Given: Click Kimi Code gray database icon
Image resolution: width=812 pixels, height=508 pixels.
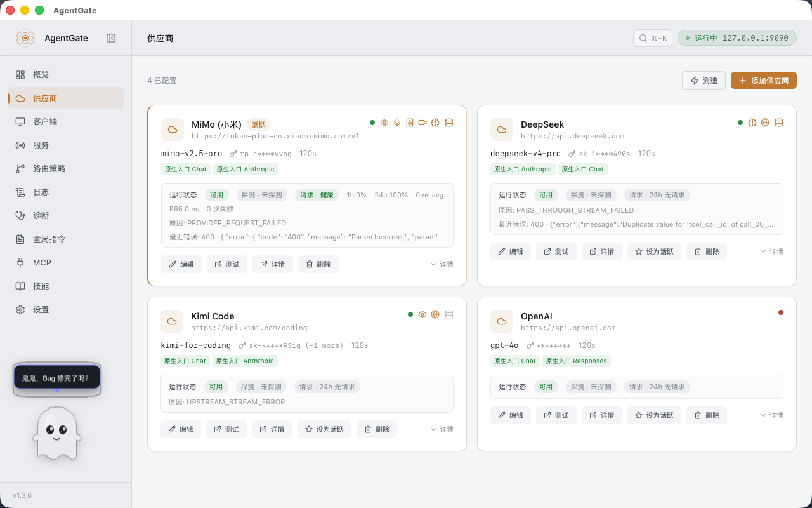Looking at the screenshot, I should (x=449, y=314).
